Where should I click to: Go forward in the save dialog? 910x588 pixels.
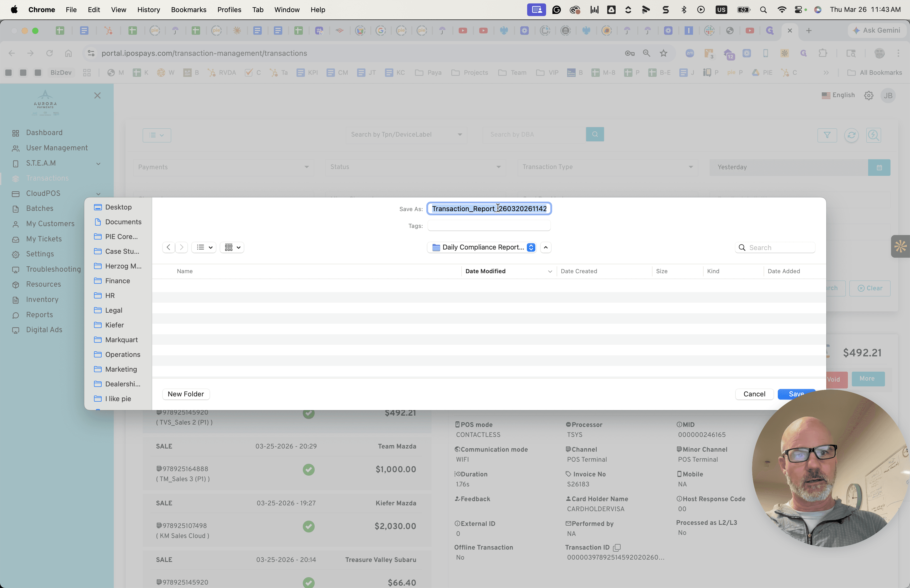tap(181, 247)
